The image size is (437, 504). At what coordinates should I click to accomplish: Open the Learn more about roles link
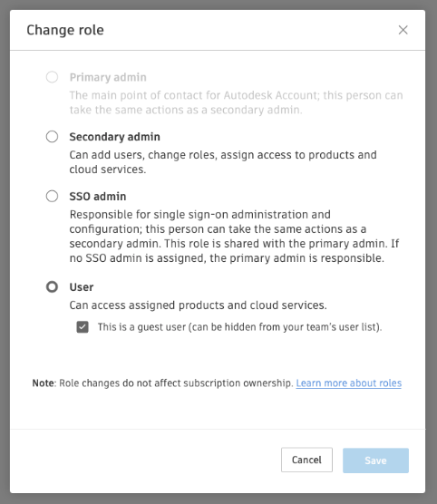coord(348,383)
